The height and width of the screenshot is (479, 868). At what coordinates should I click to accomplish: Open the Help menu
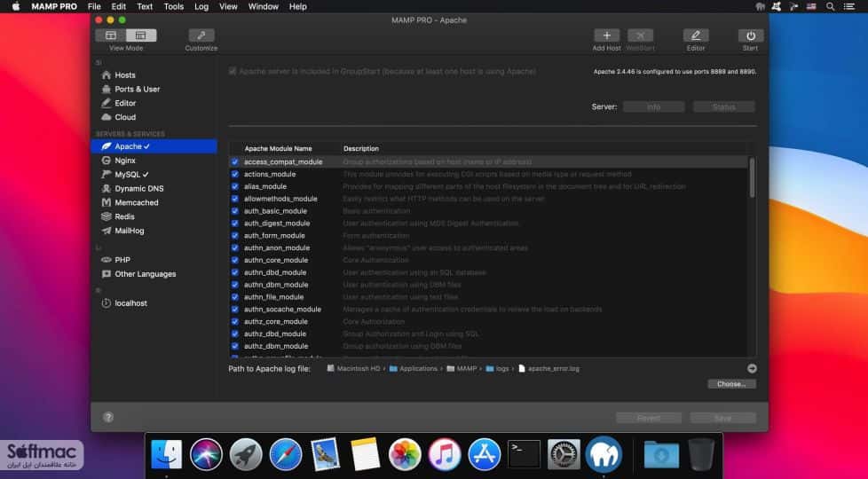[x=298, y=6]
